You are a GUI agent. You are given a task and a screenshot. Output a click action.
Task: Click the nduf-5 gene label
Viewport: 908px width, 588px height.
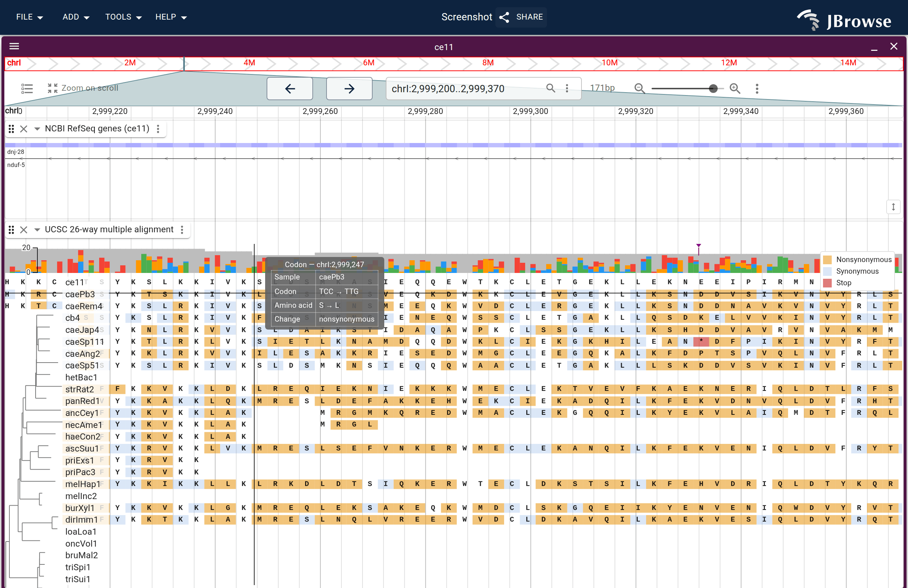(x=16, y=165)
